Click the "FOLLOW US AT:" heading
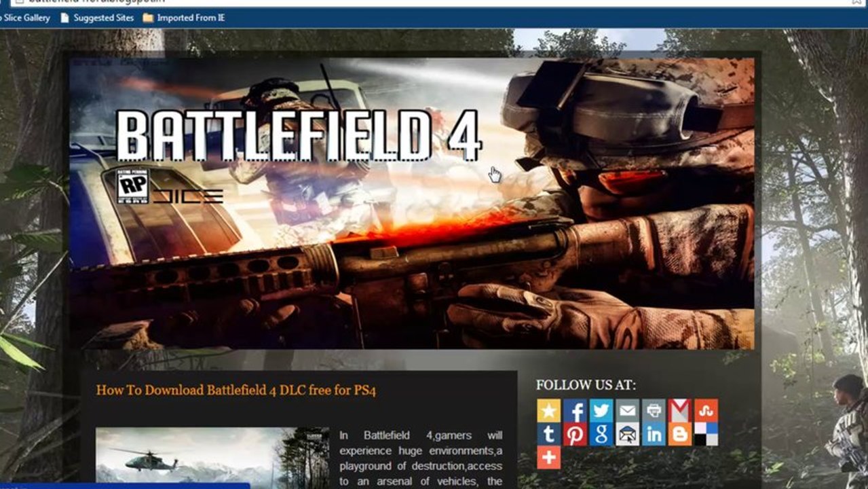 click(586, 385)
